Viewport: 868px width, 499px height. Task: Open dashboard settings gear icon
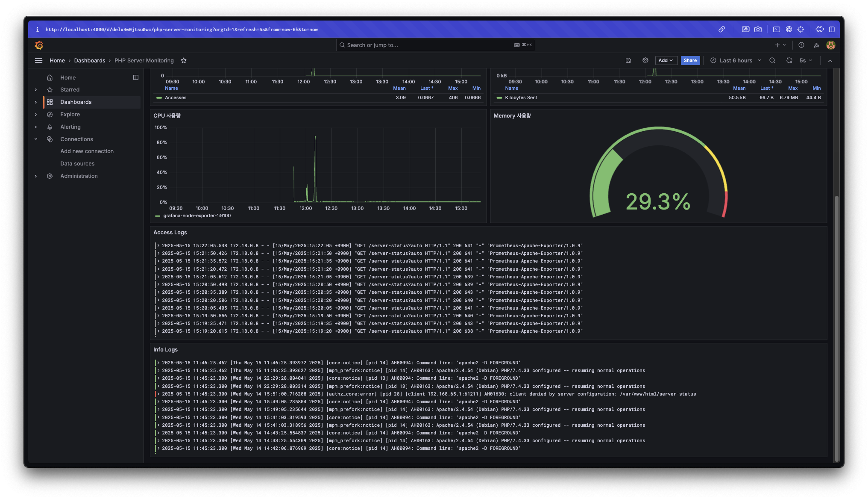point(645,61)
